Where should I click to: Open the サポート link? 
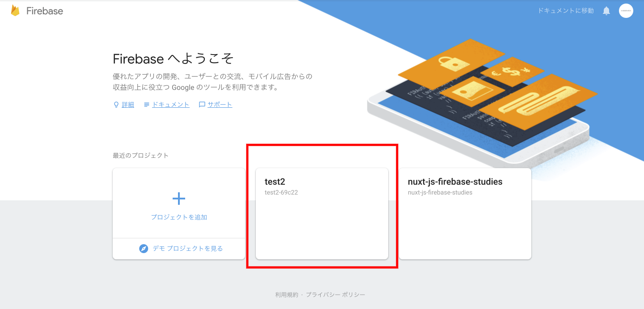[220, 105]
